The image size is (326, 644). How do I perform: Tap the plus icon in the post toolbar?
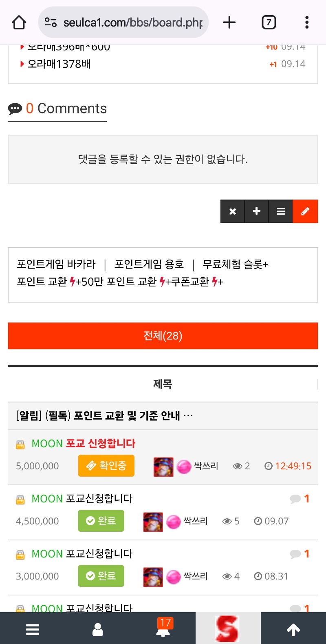pyautogui.click(x=257, y=211)
